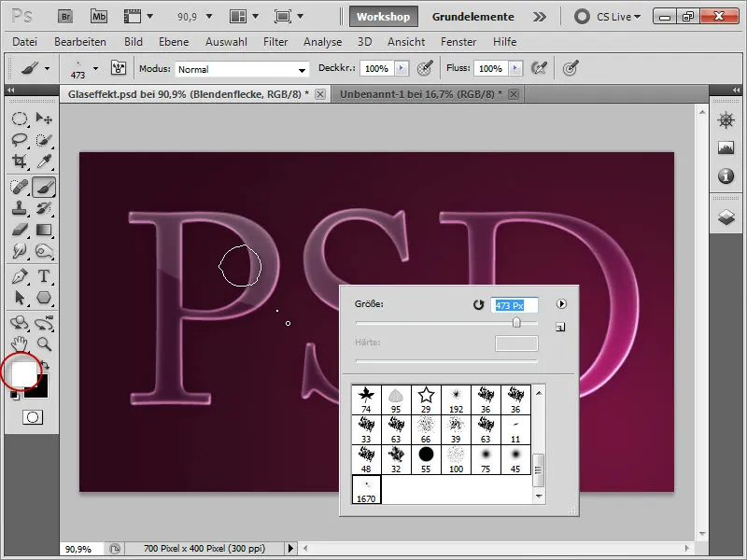The width and height of the screenshot is (747, 560).
Task: Select the Horizontal Type tool
Action: point(44,276)
